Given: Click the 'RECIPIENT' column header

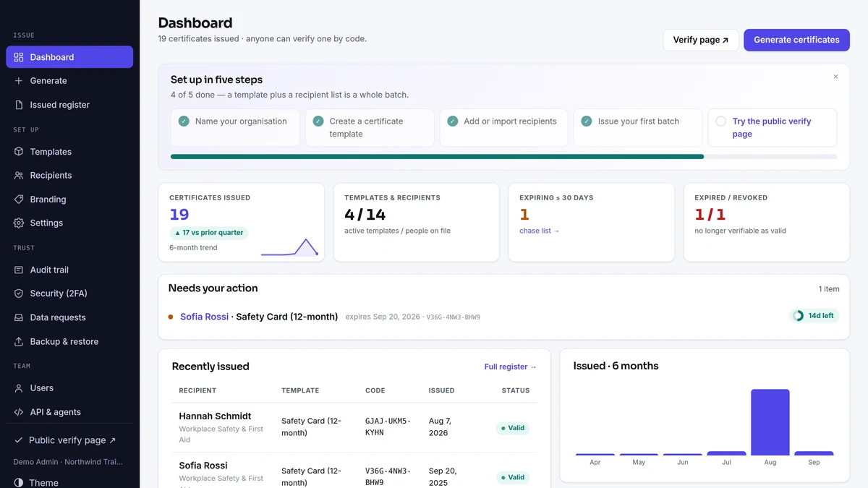Looking at the screenshot, I should [x=197, y=390].
